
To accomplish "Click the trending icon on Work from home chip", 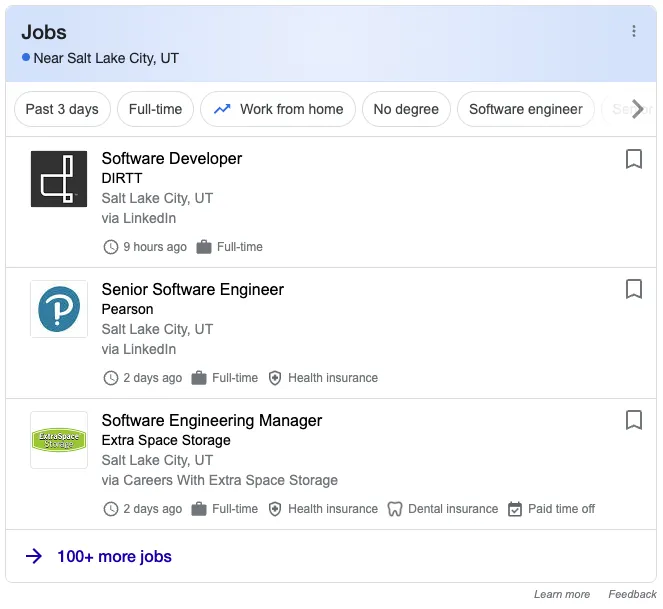I will (222, 109).
